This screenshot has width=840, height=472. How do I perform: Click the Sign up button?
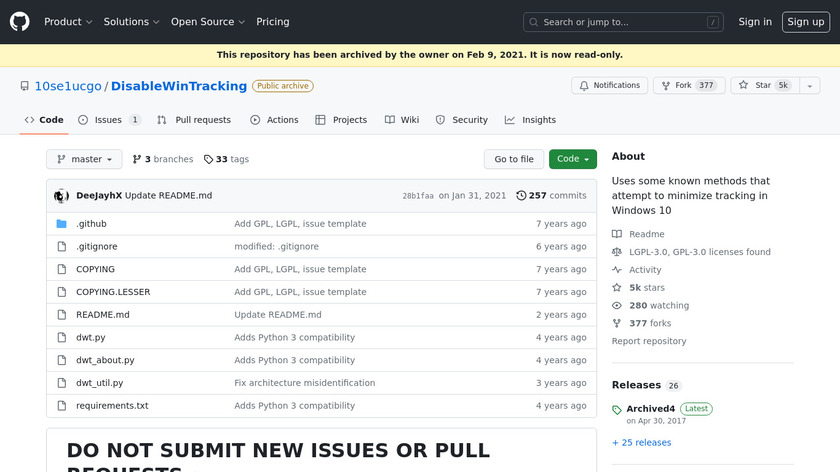tap(805, 22)
